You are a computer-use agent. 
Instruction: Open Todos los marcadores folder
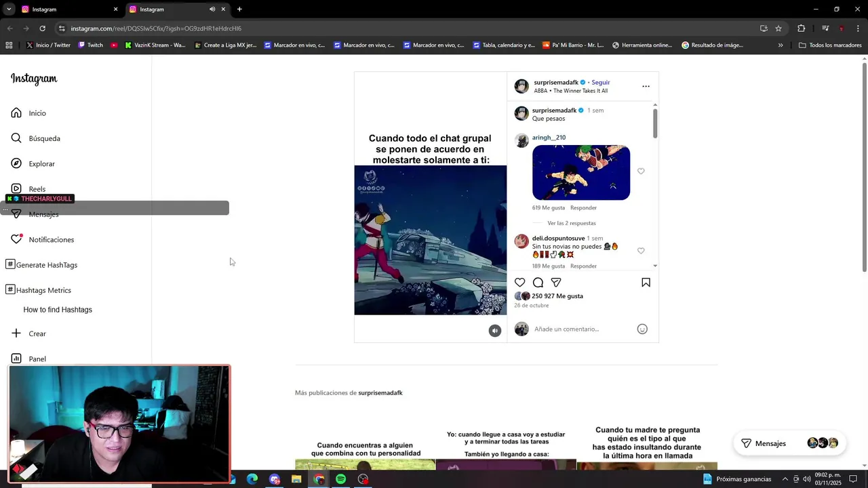click(830, 45)
